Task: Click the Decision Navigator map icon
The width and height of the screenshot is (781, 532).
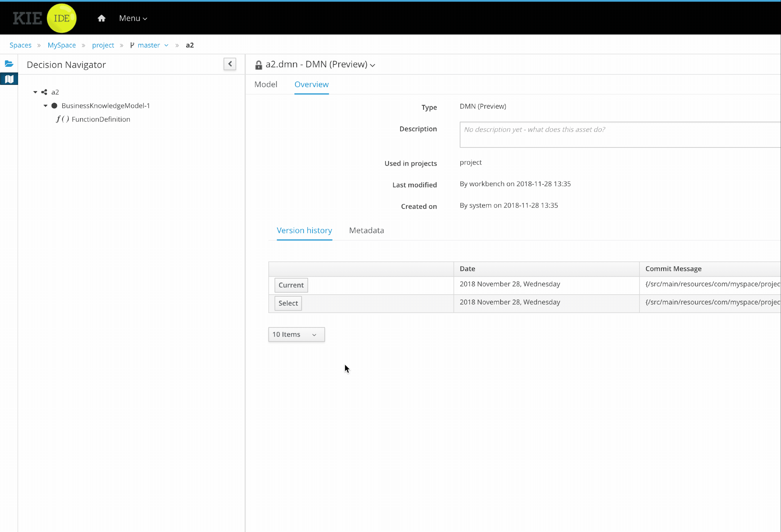Action: tap(9, 79)
